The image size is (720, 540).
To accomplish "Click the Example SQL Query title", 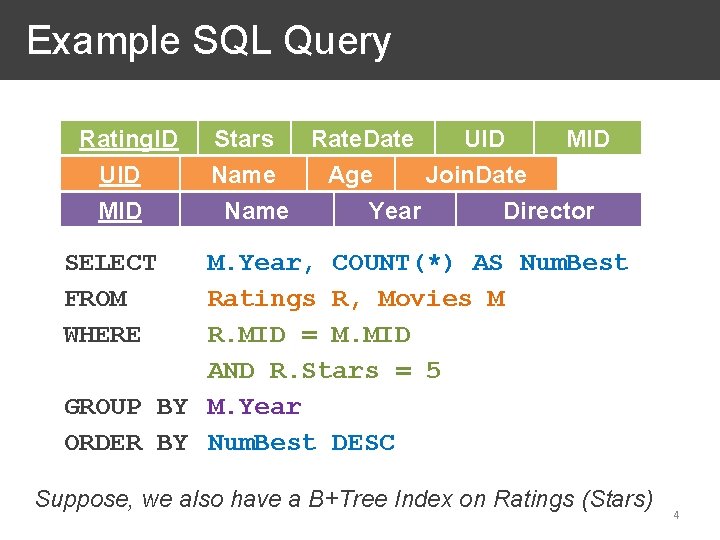I will [x=209, y=41].
